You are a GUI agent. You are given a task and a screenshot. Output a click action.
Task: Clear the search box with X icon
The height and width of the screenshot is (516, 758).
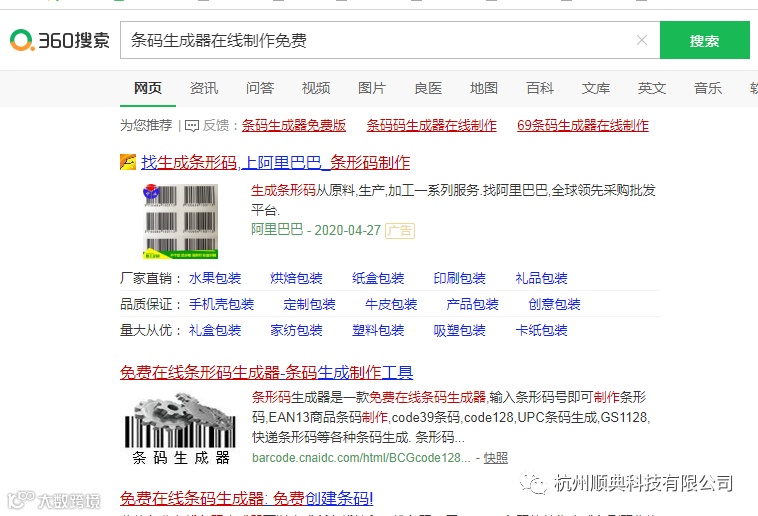(x=641, y=40)
